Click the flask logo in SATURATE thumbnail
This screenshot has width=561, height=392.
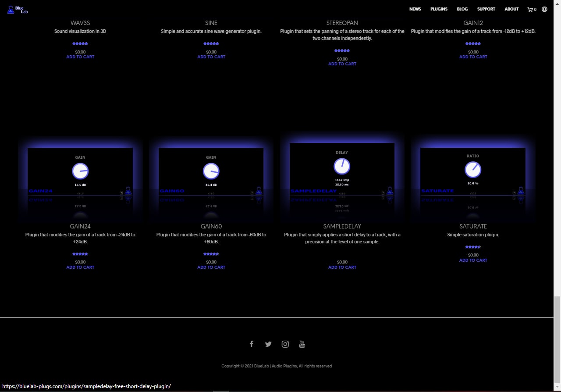521,191
